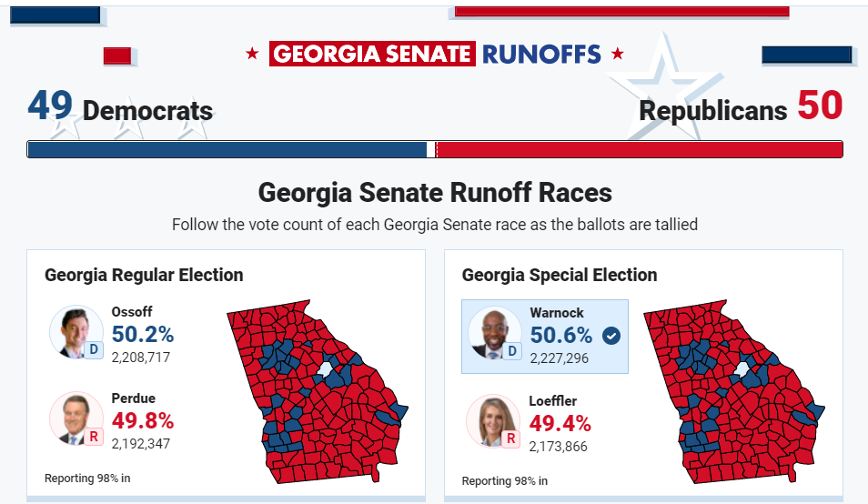The width and height of the screenshot is (868, 504).
Task: Select the highlighted Warnock result card
Action: coord(545,337)
